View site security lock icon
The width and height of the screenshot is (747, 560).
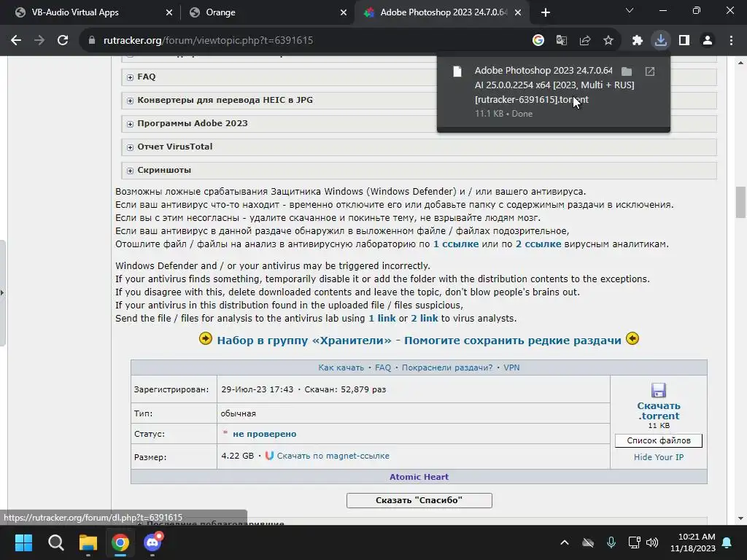(91, 41)
